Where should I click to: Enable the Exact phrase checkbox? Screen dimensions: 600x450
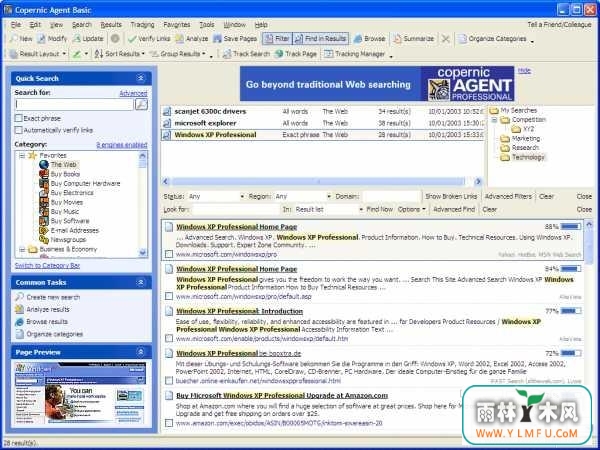(18, 118)
